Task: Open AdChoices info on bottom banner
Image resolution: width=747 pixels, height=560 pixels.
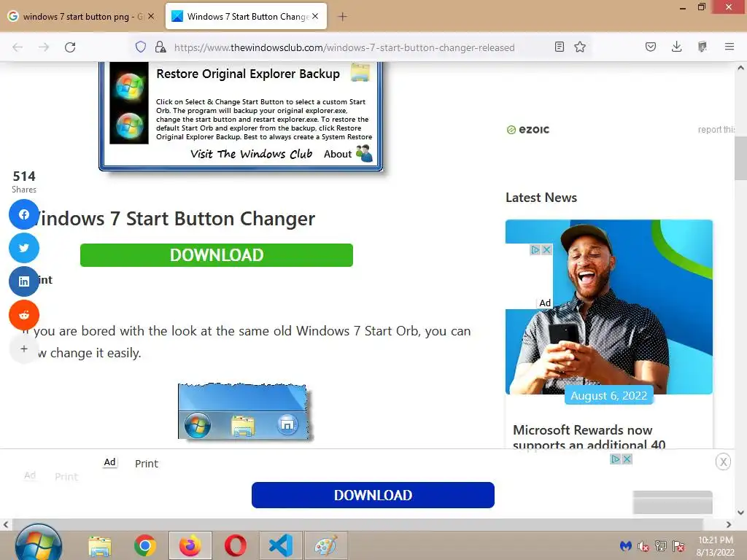Action: coord(616,459)
